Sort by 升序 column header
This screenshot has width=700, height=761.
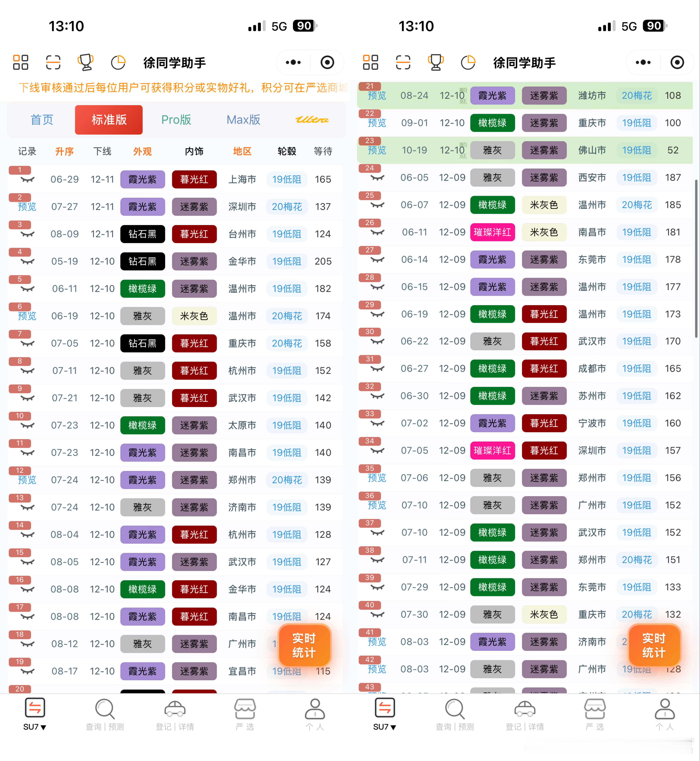click(64, 152)
